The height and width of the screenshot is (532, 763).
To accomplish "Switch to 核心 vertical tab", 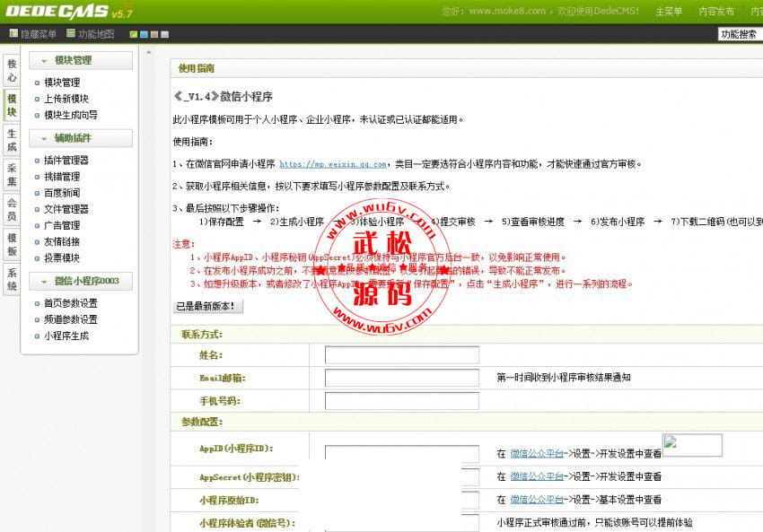I will click(x=12, y=71).
